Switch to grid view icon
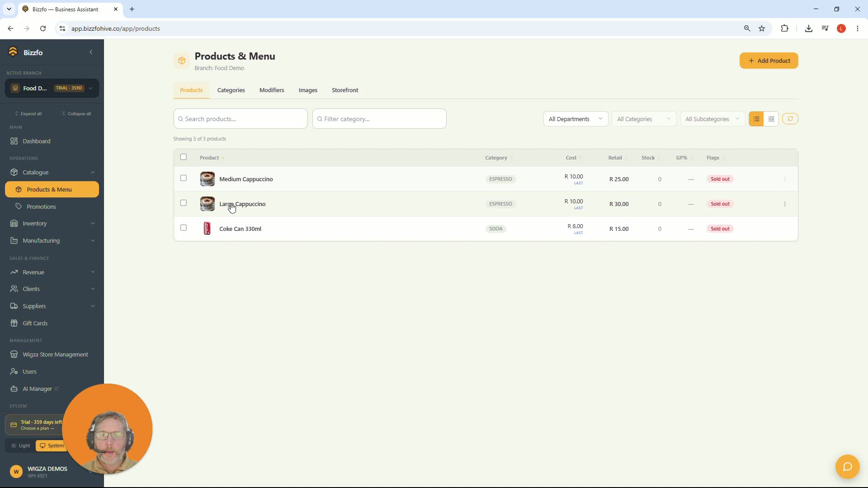 771,119
